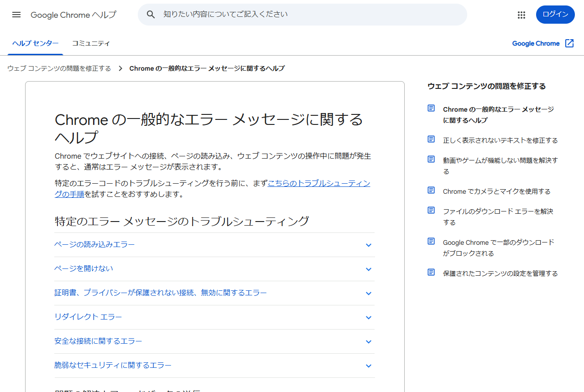Click the Google Chrome ヘルプ title
Image resolution: width=584 pixels, height=392 pixels.
pos(73,15)
